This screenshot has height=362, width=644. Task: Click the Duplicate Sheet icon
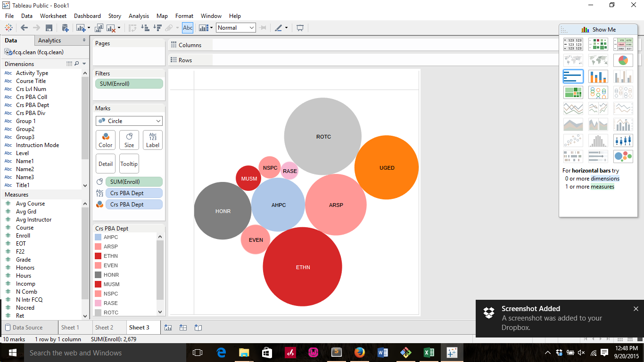pyautogui.click(x=99, y=28)
